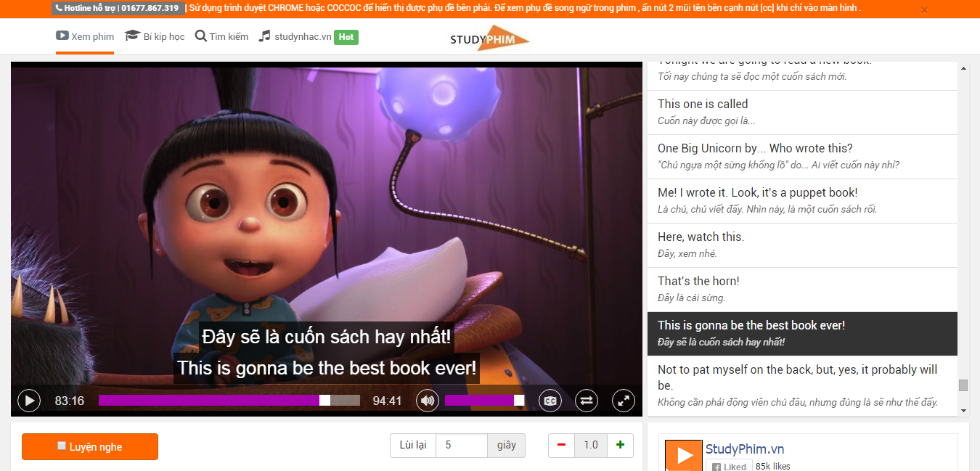Adjust the volume slider bar
The width and height of the screenshot is (980, 471).
tap(483, 401)
